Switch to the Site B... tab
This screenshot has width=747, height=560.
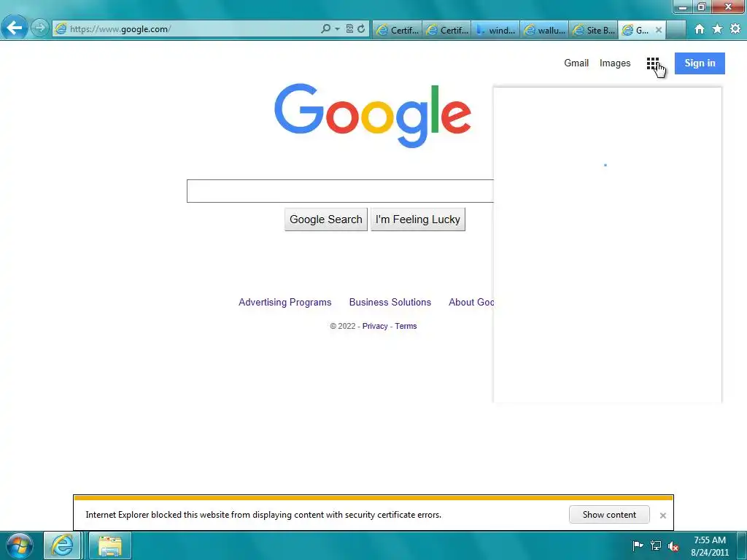point(594,30)
